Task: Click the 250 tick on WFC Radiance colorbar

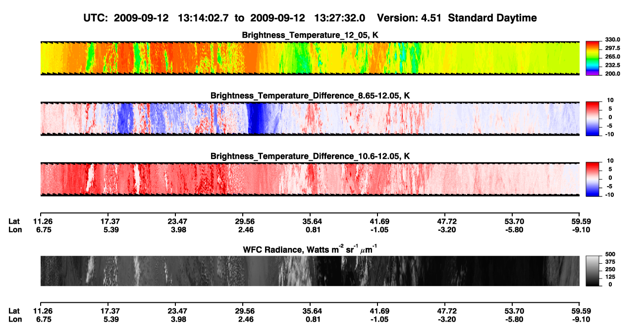Action: pyautogui.click(x=611, y=270)
